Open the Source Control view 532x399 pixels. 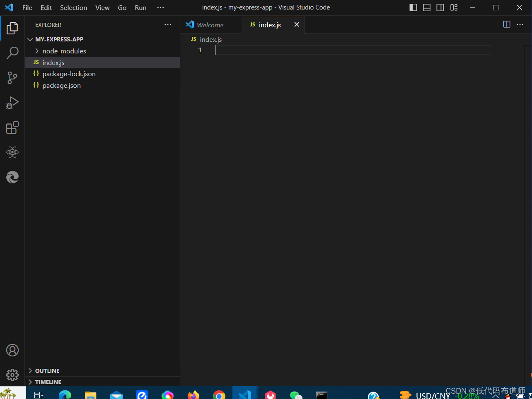12,78
